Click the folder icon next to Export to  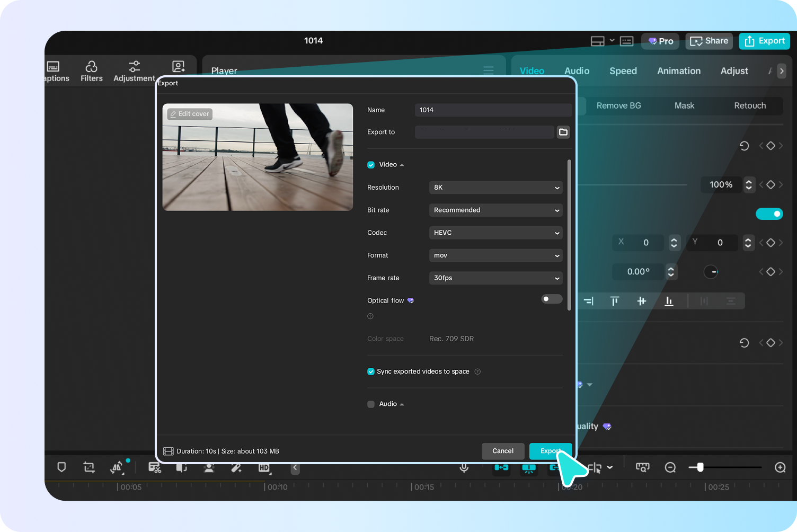pos(563,132)
